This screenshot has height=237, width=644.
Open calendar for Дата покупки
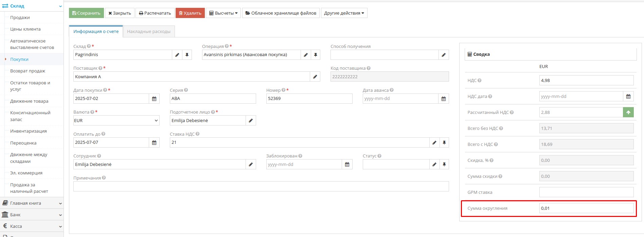click(154, 99)
